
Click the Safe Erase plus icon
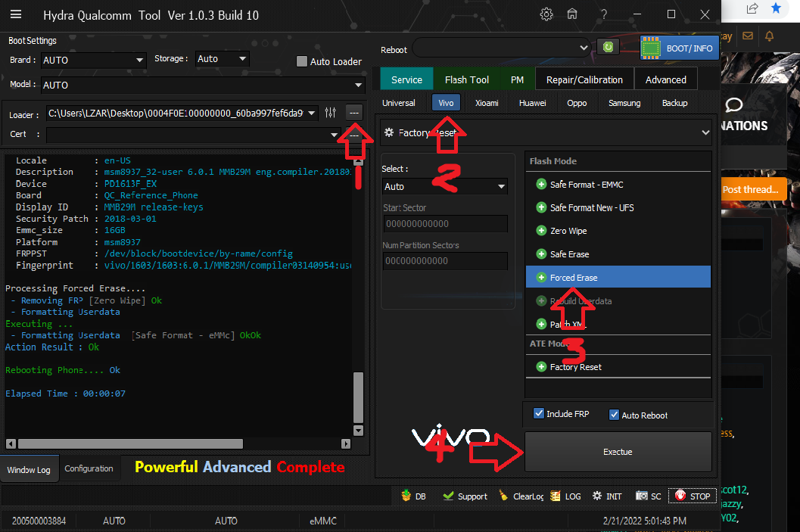click(x=541, y=254)
